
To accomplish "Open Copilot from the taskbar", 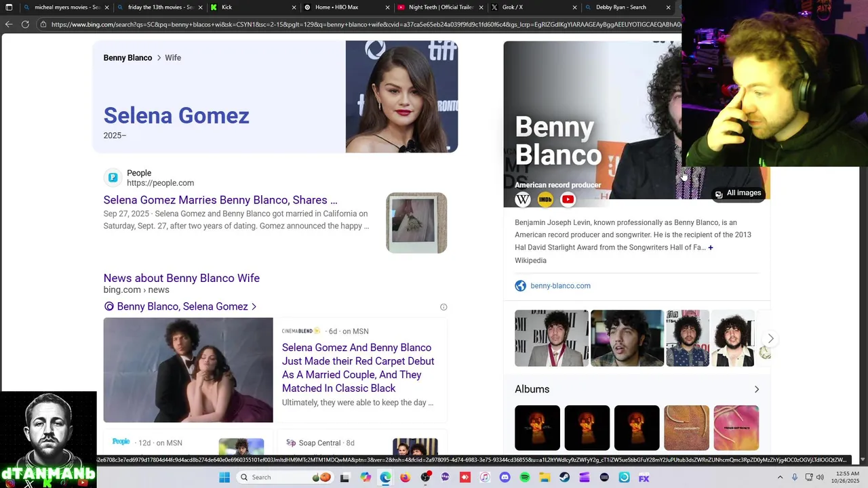I will pos(366,477).
